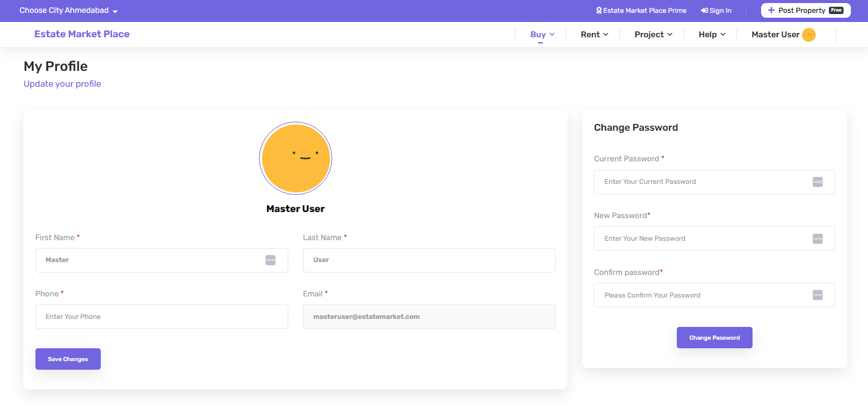868x410 pixels.
Task: Click the Sign In arrow icon
Action: point(704,10)
